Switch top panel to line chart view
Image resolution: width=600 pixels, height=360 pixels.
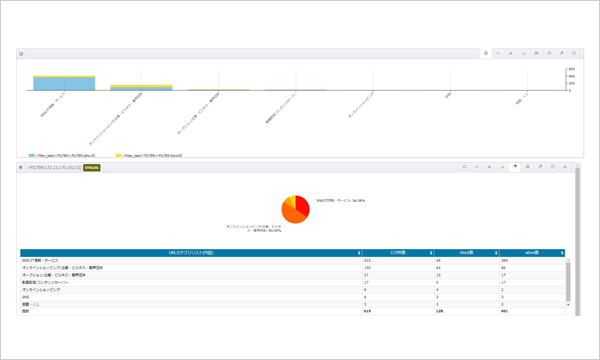tap(498, 53)
